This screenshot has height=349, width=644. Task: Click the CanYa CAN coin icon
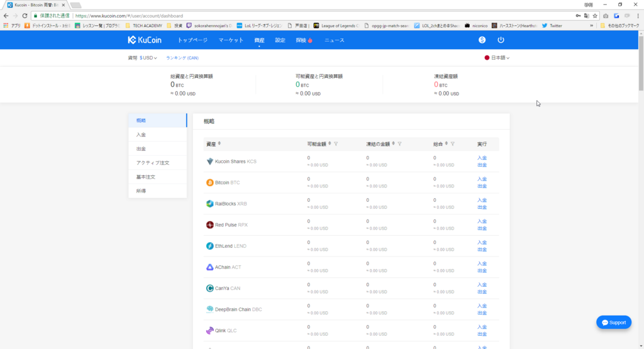tap(210, 288)
